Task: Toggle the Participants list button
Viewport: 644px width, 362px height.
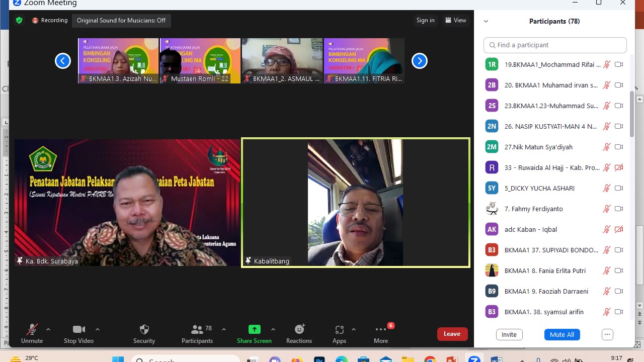Action: point(197,333)
